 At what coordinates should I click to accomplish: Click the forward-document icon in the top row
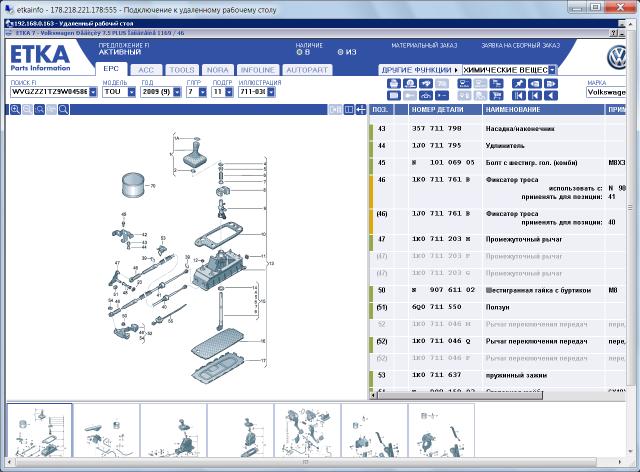[x=551, y=84]
